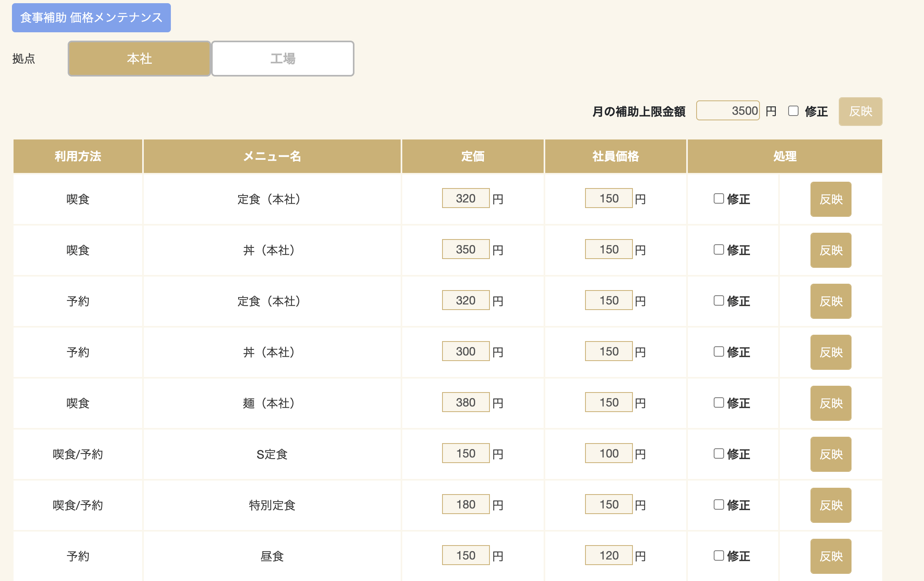Toggle 修正 checkbox in 特別定食 row
924x581 pixels.
point(718,504)
